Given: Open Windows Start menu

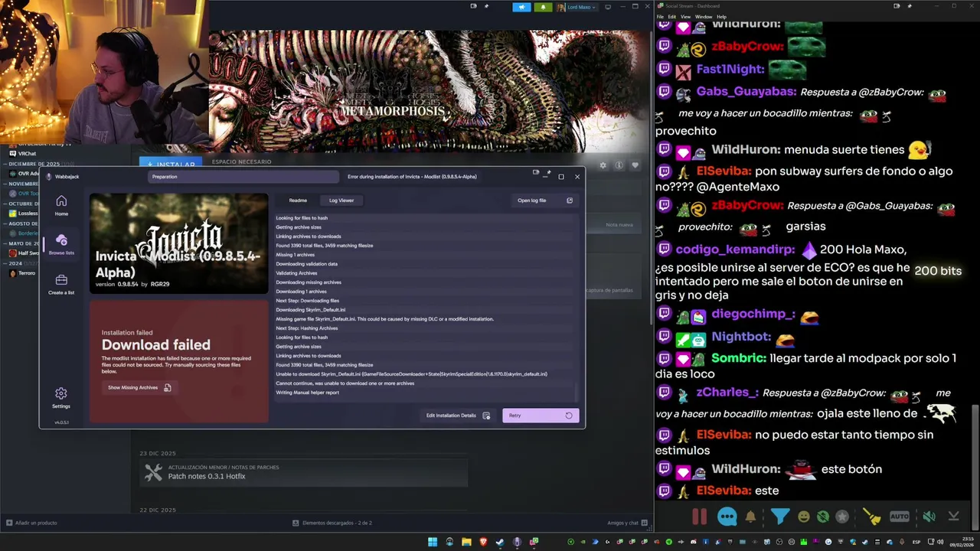Looking at the screenshot, I should click(433, 543).
